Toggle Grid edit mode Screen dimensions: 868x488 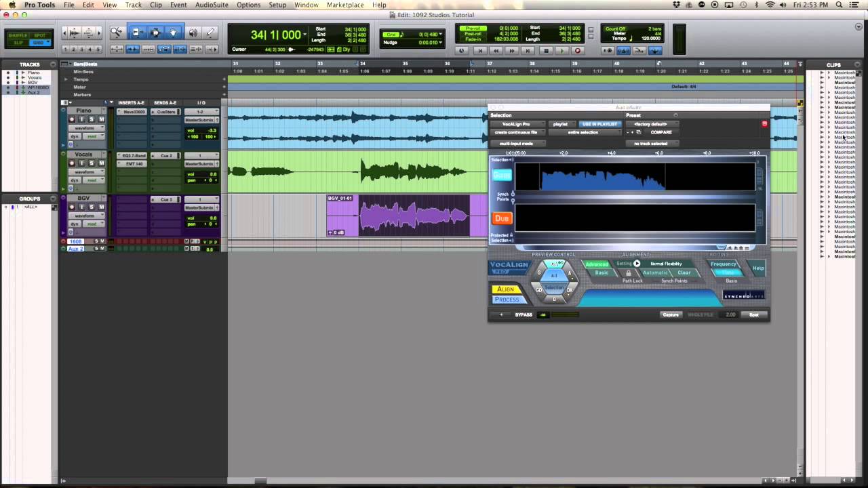pos(40,43)
